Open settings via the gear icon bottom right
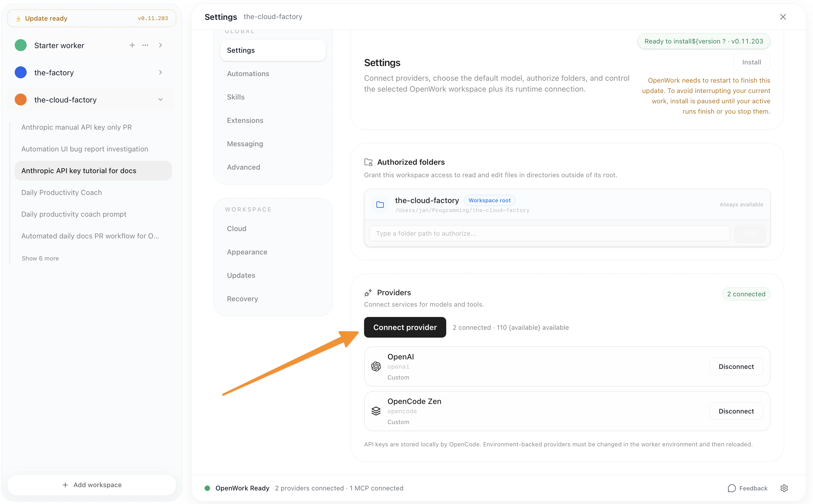Viewport: 813px width, 504px height. coord(784,488)
